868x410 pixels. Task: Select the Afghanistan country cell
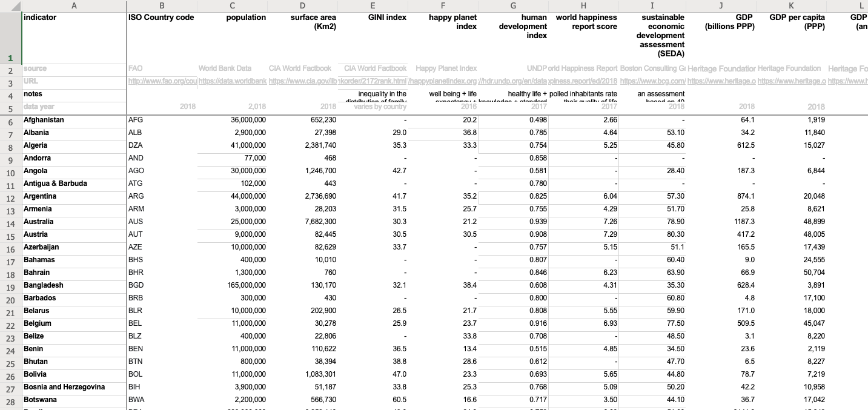coord(74,120)
